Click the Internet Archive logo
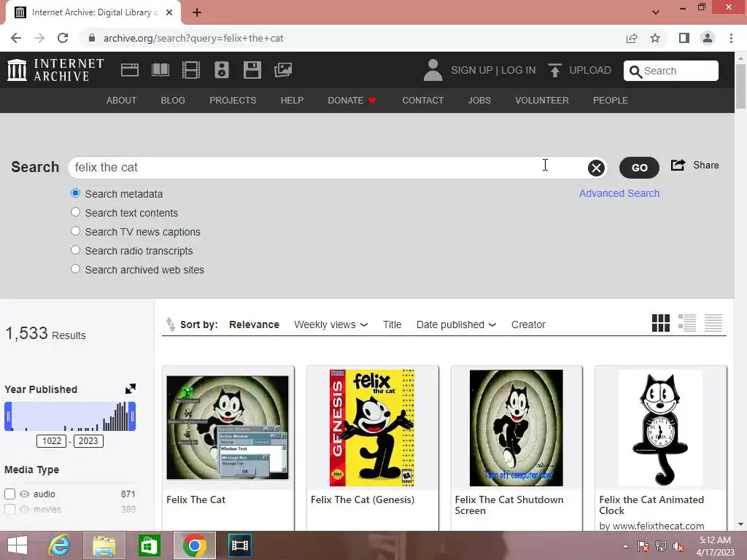The width and height of the screenshot is (747, 560). 55,70
